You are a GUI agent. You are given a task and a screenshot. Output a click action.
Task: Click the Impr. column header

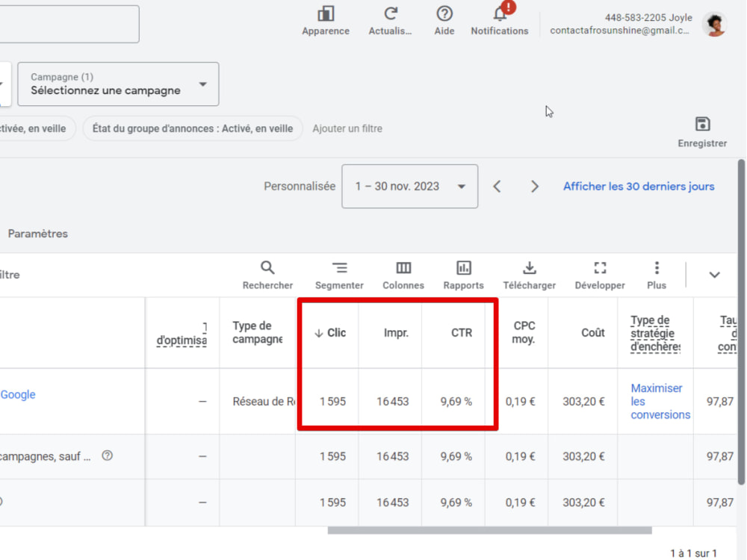pos(396,333)
